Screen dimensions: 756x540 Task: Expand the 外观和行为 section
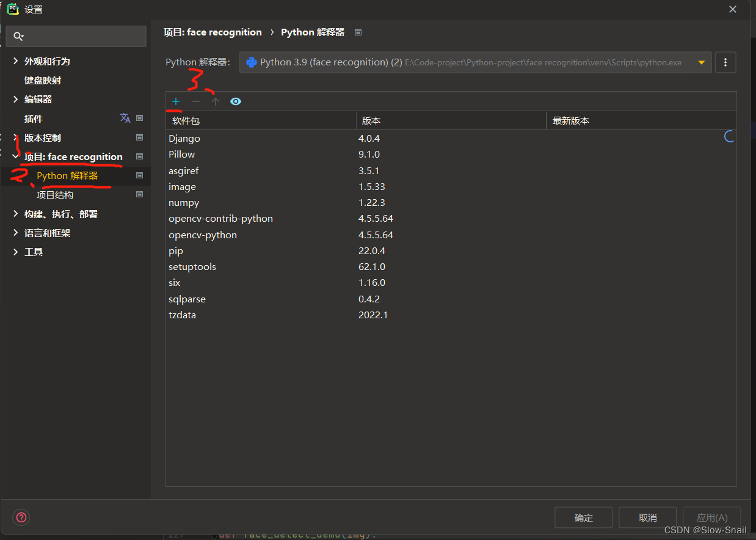click(x=16, y=61)
